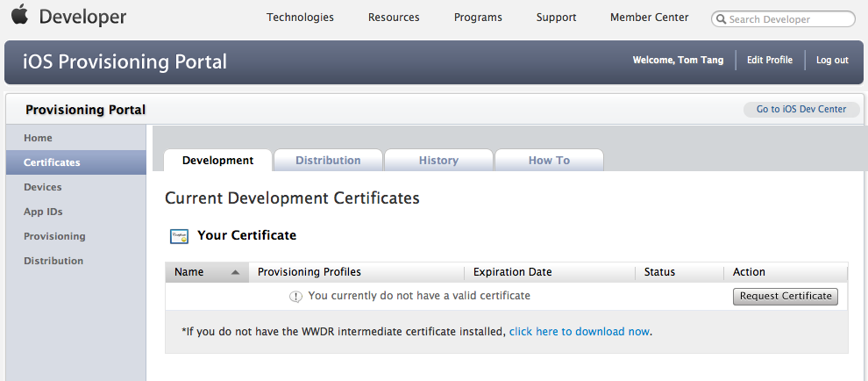Click the Go to iOS Dev Center button
The height and width of the screenshot is (381, 868).
point(801,110)
